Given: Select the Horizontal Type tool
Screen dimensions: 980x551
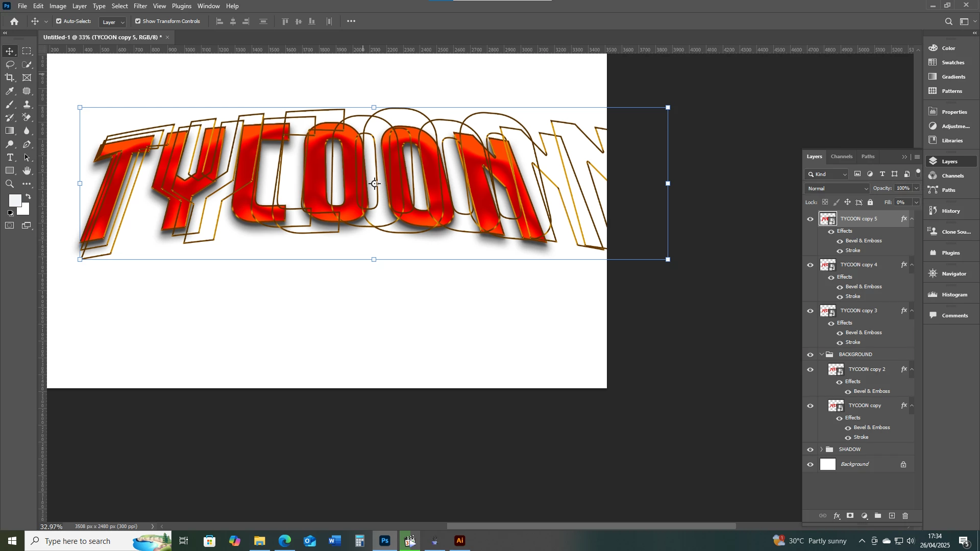Looking at the screenshot, I should pos(10,158).
